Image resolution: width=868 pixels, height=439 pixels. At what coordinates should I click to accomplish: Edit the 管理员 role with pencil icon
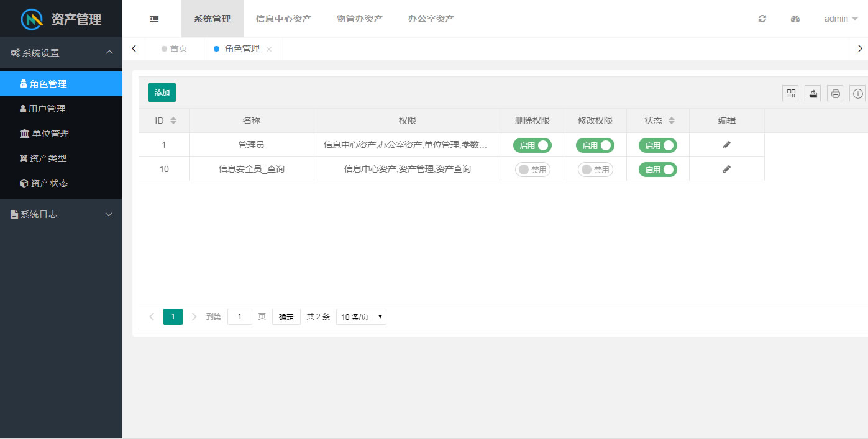pos(726,145)
